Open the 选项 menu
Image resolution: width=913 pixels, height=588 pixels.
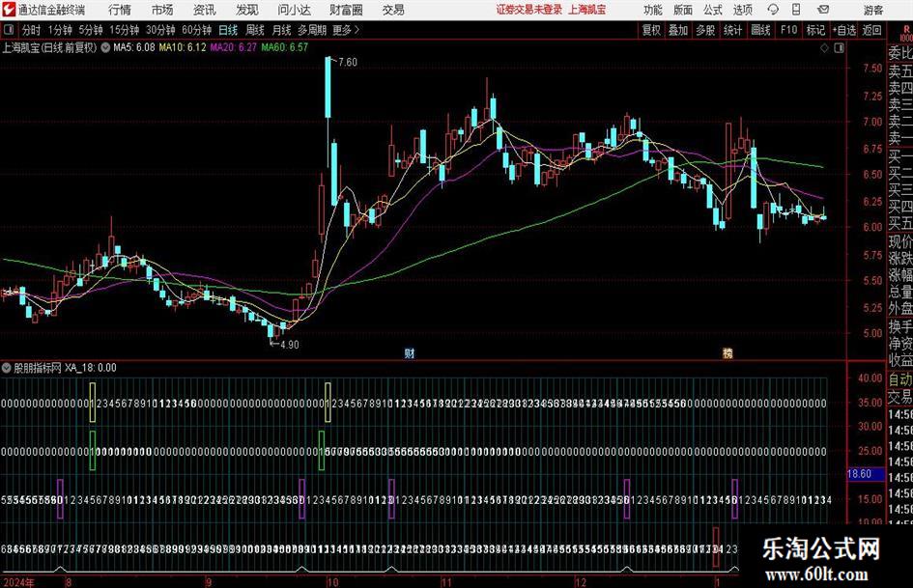pos(742,10)
